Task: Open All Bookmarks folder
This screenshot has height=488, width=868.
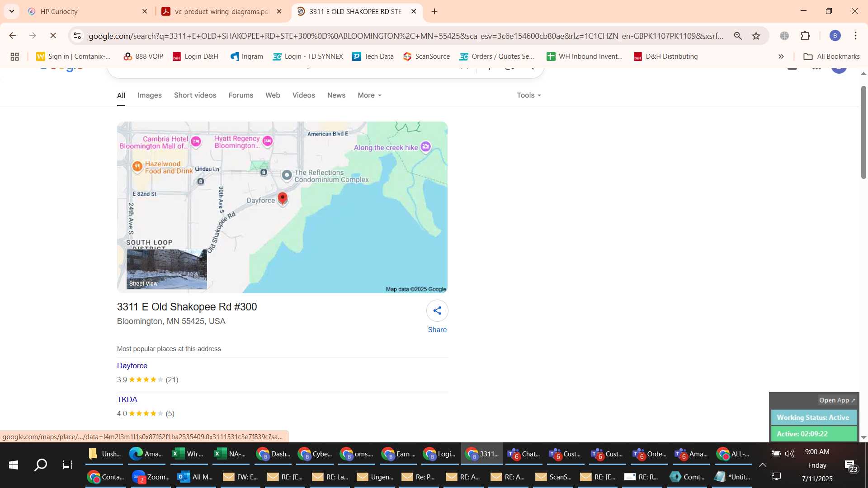Action: coord(831,56)
